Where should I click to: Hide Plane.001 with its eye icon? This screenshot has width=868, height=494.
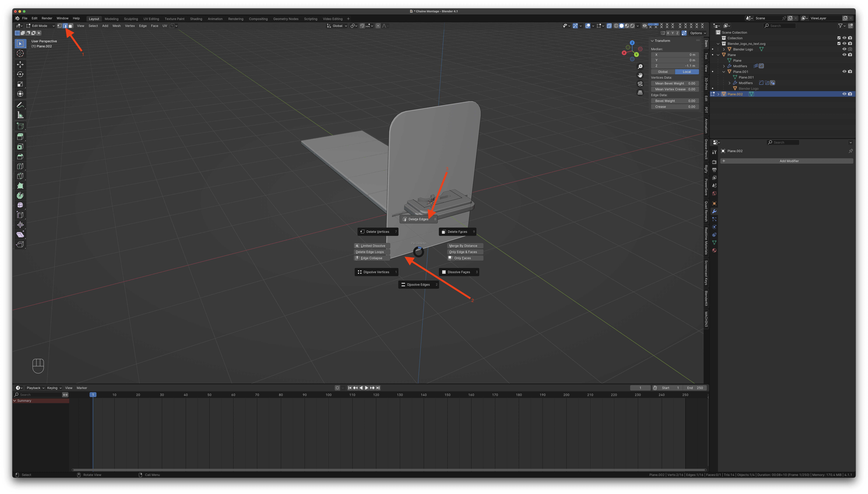(844, 72)
